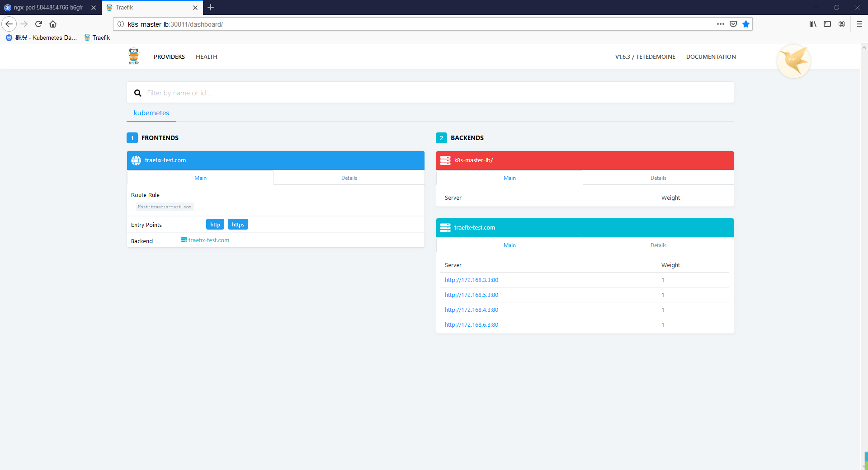Close the Traefik browser tab
868x470 pixels.
point(195,8)
